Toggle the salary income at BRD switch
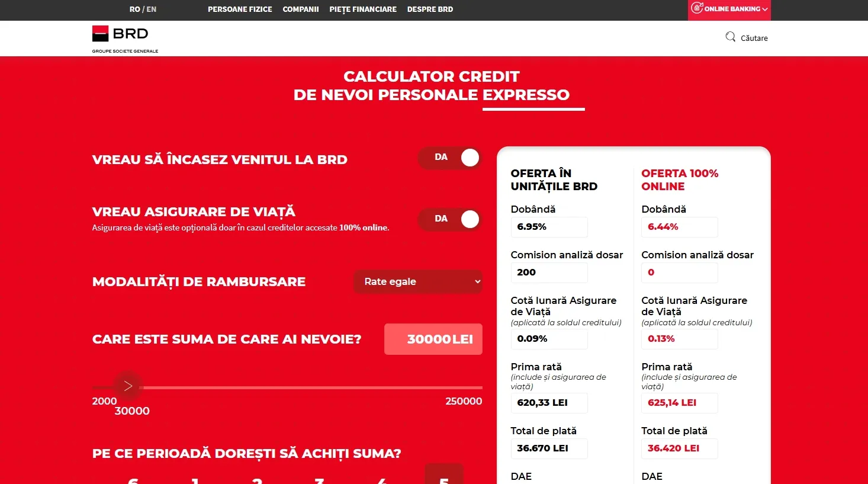 450,158
